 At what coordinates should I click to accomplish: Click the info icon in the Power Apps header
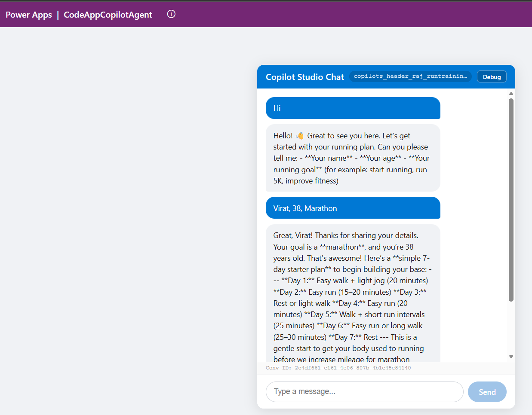coord(171,14)
